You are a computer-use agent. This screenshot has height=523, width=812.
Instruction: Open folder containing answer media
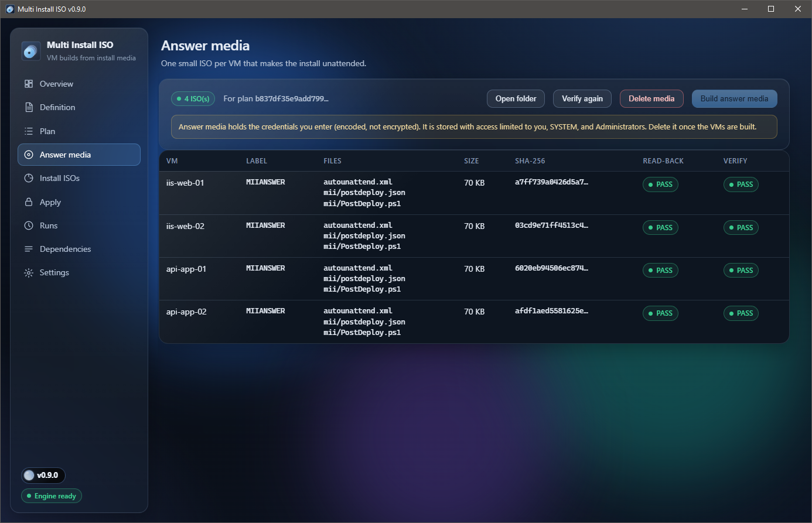click(516, 98)
